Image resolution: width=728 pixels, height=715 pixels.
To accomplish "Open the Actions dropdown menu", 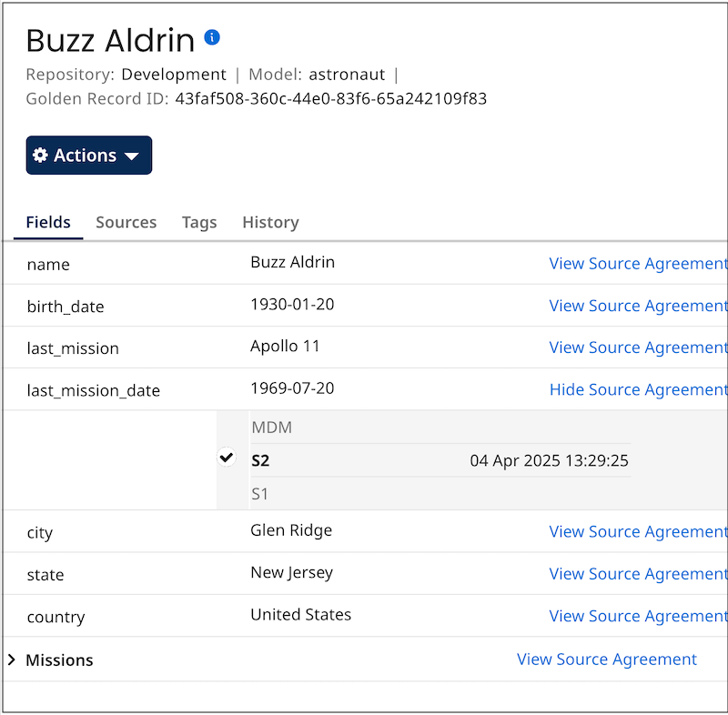I will coord(88,156).
